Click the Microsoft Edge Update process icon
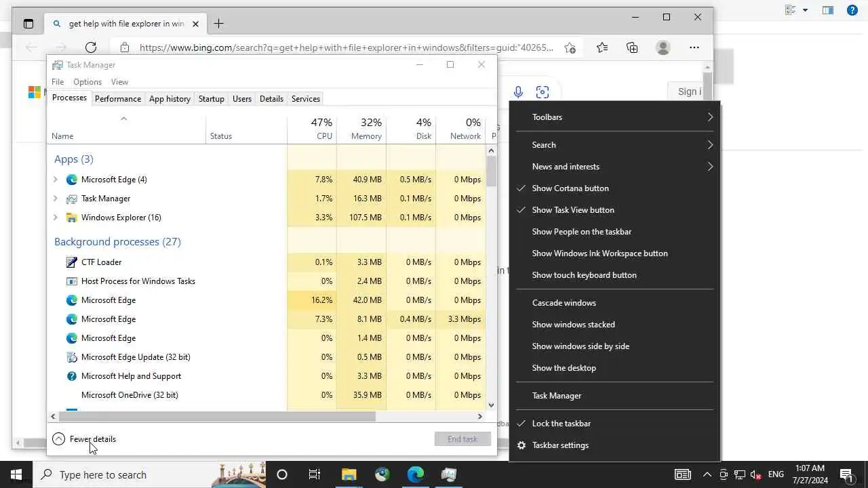Image resolution: width=868 pixels, height=488 pixels. 72,357
